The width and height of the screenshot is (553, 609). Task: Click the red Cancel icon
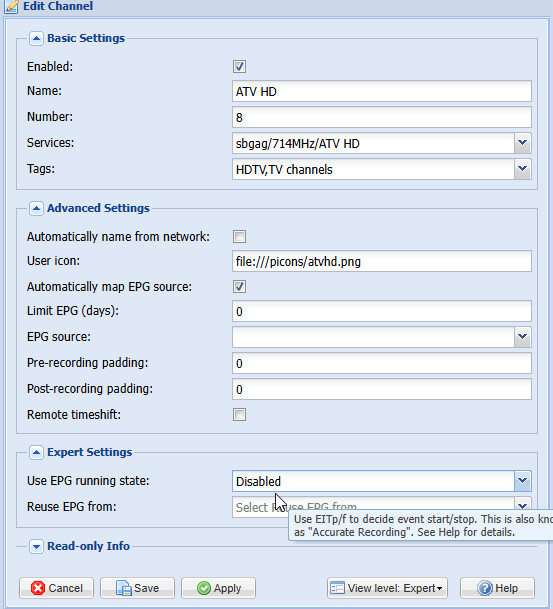coord(38,588)
